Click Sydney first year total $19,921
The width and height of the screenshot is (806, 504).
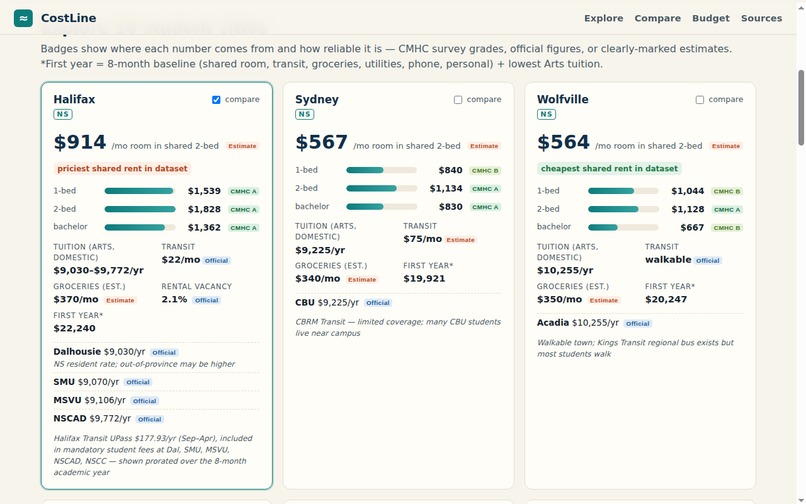click(424, 279)
